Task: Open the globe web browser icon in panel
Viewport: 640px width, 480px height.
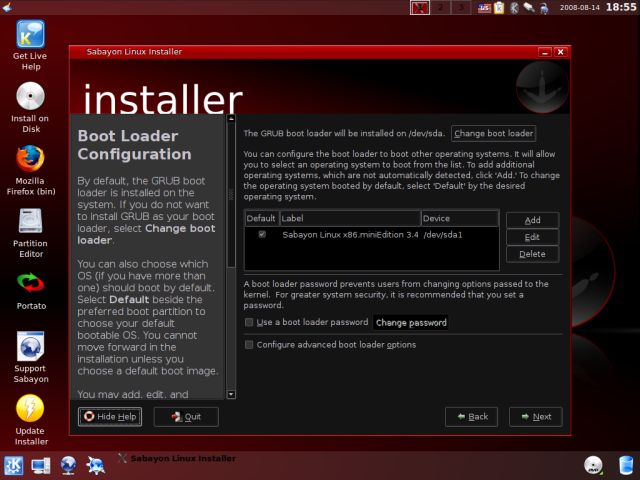Action: 68,465
